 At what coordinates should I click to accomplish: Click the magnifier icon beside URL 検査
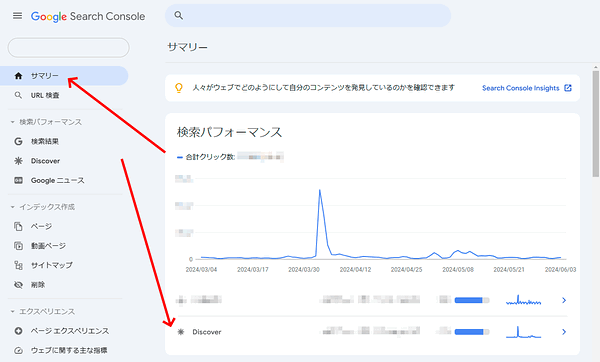click(x=18, y=95)
